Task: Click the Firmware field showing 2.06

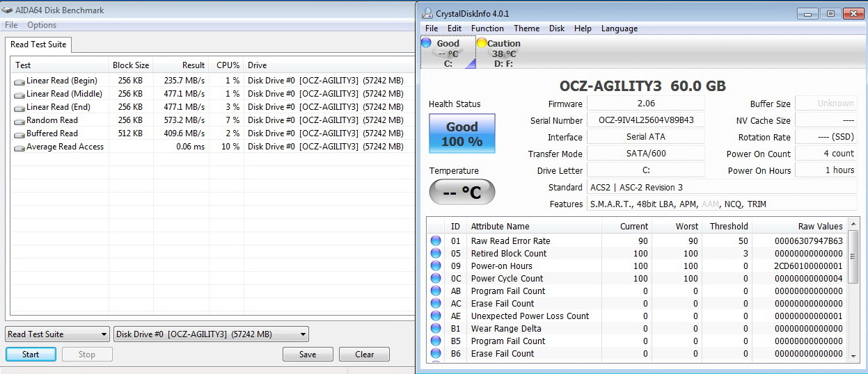Action: 646,104
